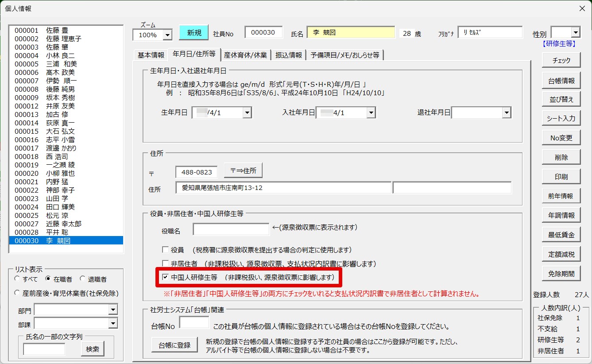Expand the 性別 dropdown
Viewport: 592px width, 364px height.
pos(575,32)
